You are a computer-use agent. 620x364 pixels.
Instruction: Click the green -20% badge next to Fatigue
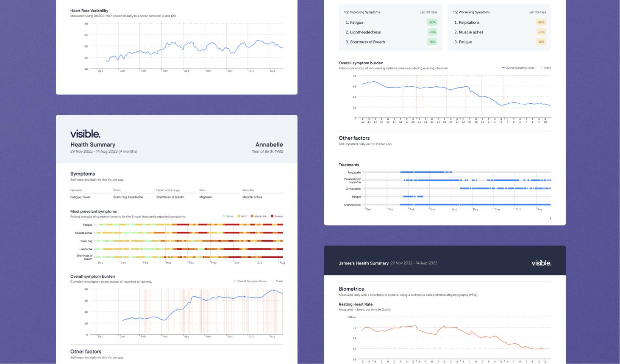pos(432,22)
